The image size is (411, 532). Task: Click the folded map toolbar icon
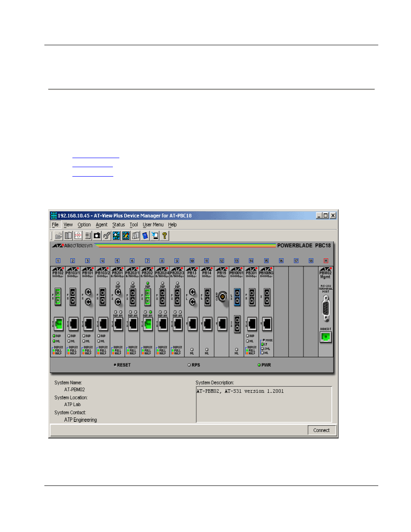click(135, 236)
